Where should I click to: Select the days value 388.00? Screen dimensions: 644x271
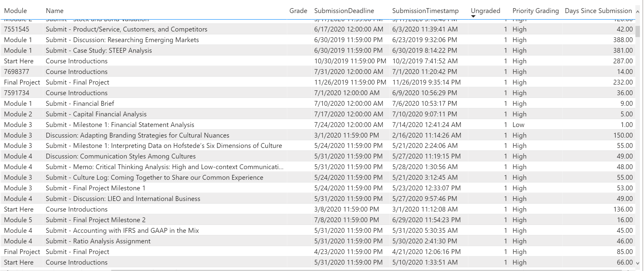tap(623, 40)
